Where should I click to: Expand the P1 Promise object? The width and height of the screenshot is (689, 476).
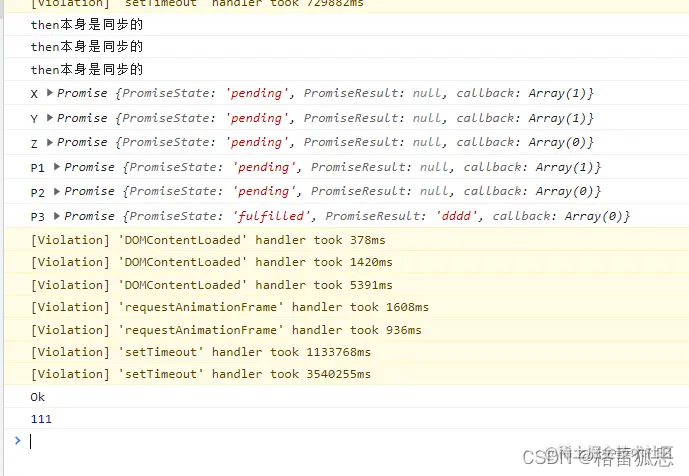pyautogui.click(x=57, y=167)
